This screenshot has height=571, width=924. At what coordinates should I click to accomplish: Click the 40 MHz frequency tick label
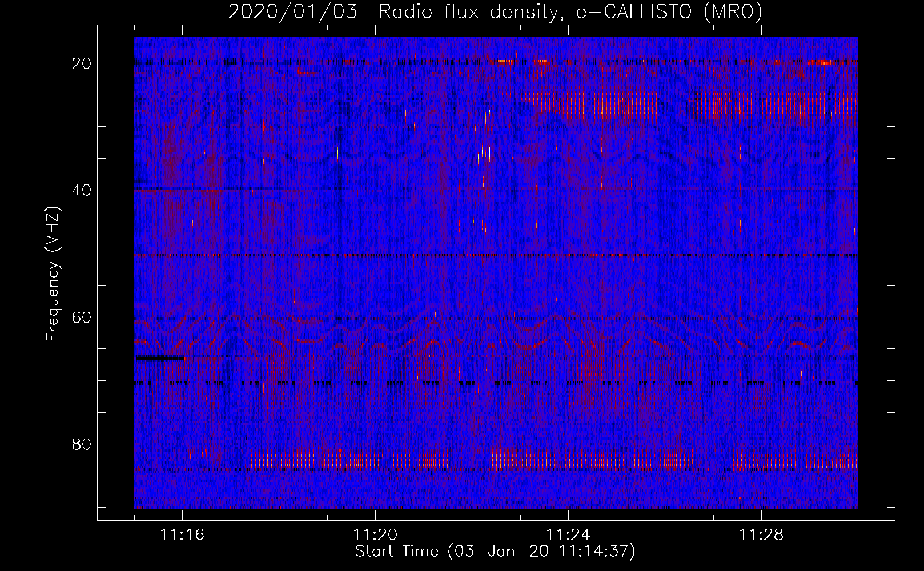click(82, 190)
